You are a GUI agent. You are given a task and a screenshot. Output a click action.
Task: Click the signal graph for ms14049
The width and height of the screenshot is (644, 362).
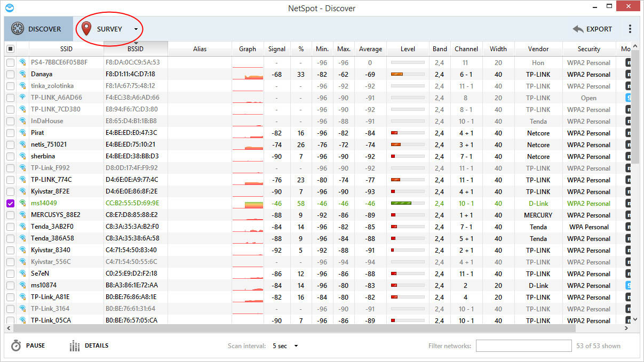[248, 204]
